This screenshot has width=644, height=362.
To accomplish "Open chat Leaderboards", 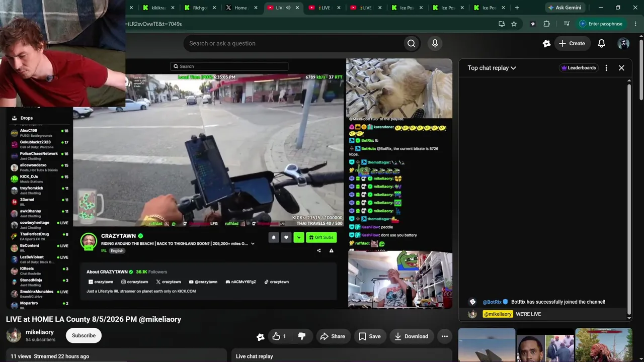I will pos(579,68).
